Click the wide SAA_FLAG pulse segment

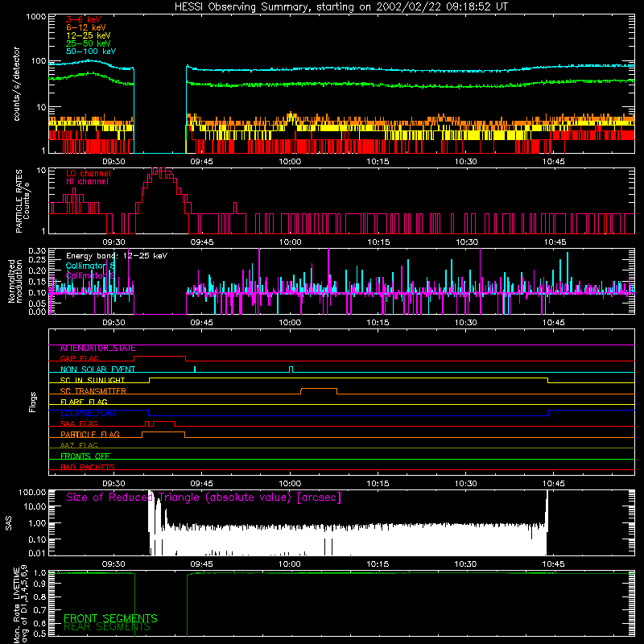click(x=163, y=422)
